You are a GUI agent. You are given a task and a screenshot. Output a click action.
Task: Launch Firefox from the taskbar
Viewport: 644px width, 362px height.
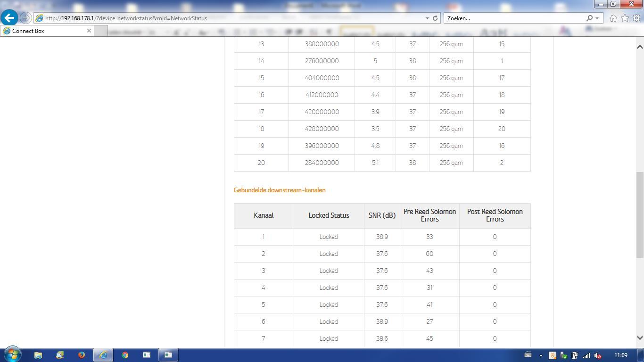pos(81,355)
